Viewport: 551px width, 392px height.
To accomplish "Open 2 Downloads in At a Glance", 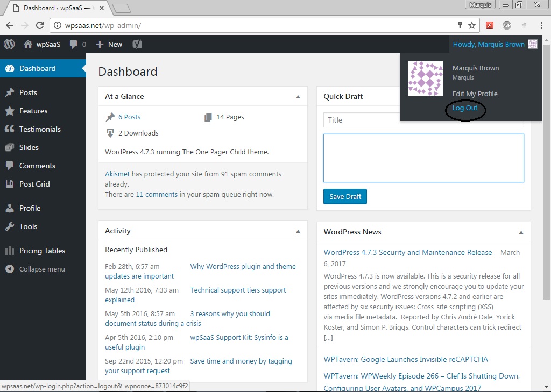I will coord(138,133).
